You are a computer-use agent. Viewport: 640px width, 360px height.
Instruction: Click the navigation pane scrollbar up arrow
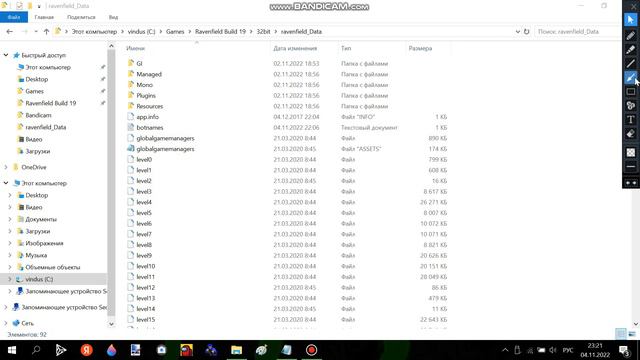click(111, 47)
